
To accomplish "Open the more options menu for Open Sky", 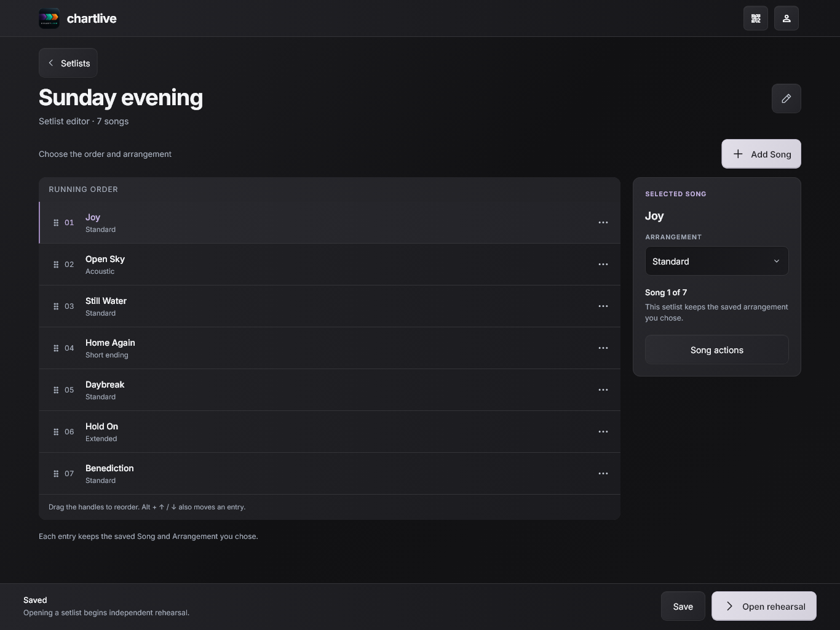I will tap(603, 265).
